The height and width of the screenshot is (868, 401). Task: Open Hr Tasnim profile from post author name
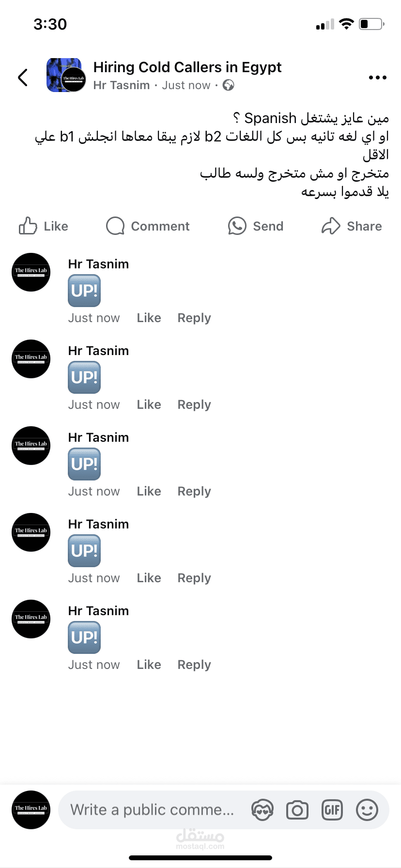point(122,85)
